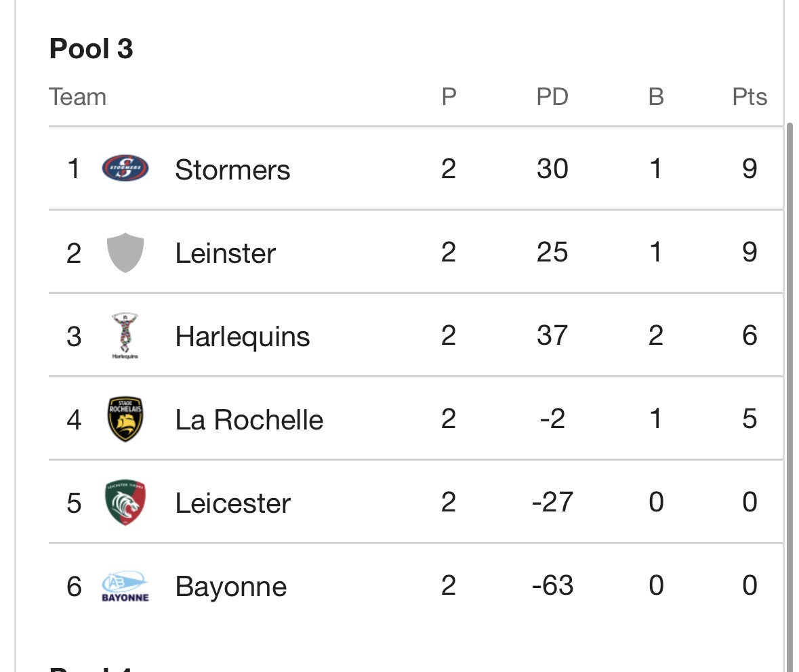Tap the Harlequins club crest
The image size is (799, 672).
125,336
